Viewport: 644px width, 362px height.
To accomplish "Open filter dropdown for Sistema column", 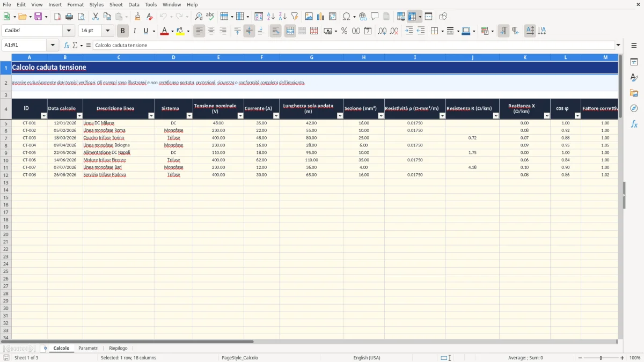I will click(189, 116).
